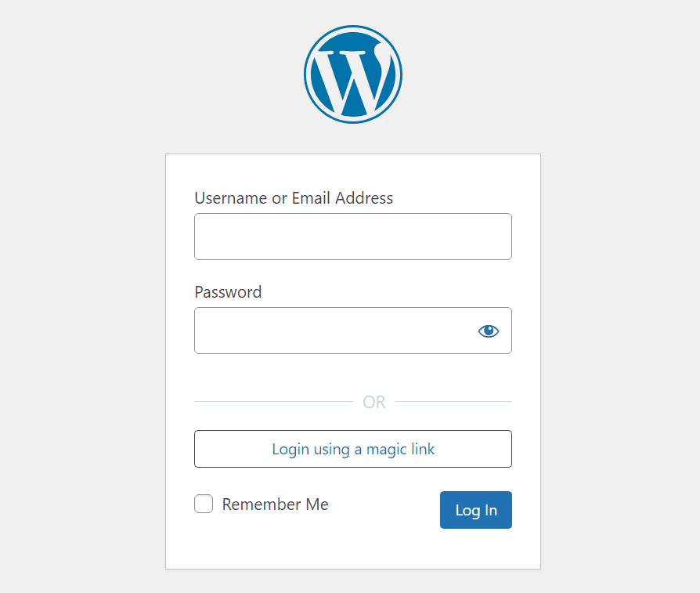Screen dimensions: 700x593
Task: Toggle password visibility eye button
Action: click(x=489, y=331)
